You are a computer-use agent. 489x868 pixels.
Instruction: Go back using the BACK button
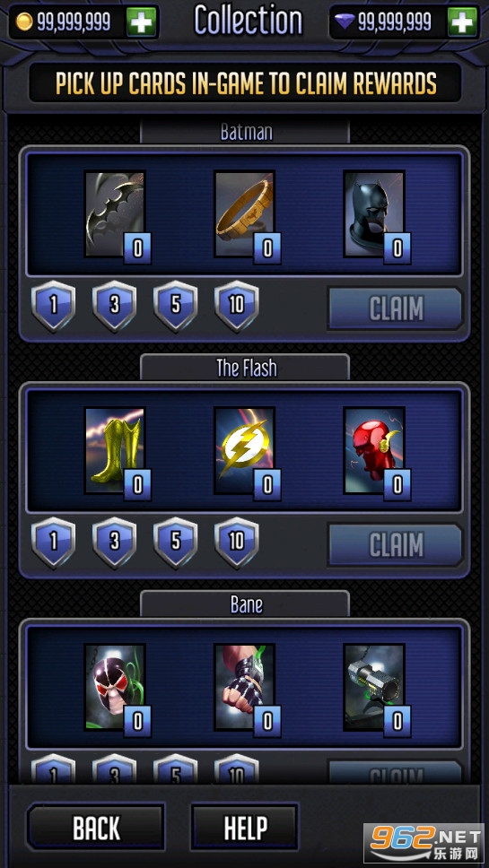tap(96, 827)
